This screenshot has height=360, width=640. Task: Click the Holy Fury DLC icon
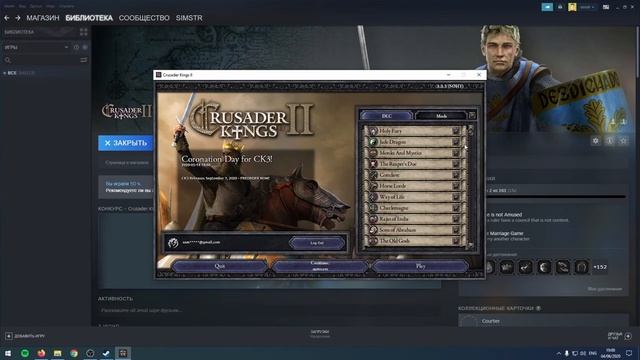[373, 131]
